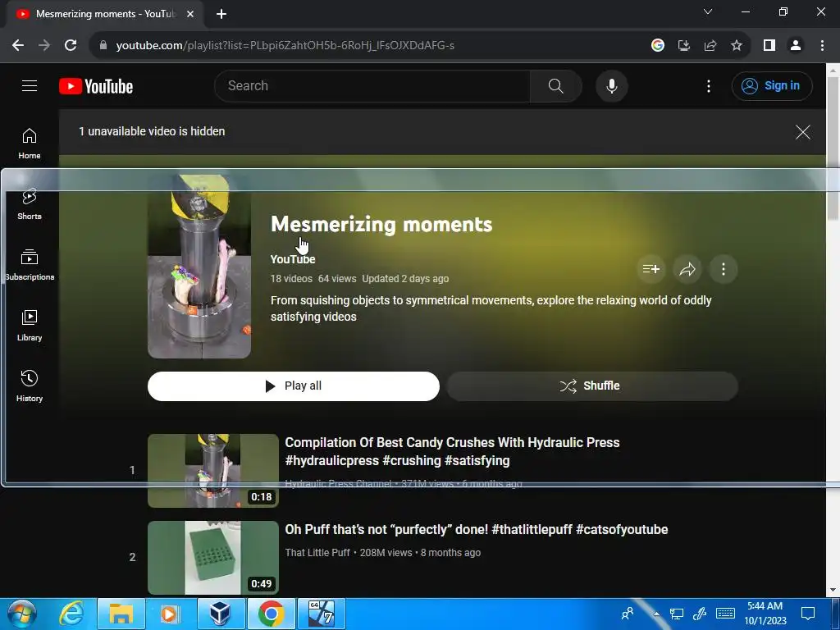The height and width of the screenshot is (630, 840).
Task: Toggle the Chrome side panel
Action: [769, 46]
